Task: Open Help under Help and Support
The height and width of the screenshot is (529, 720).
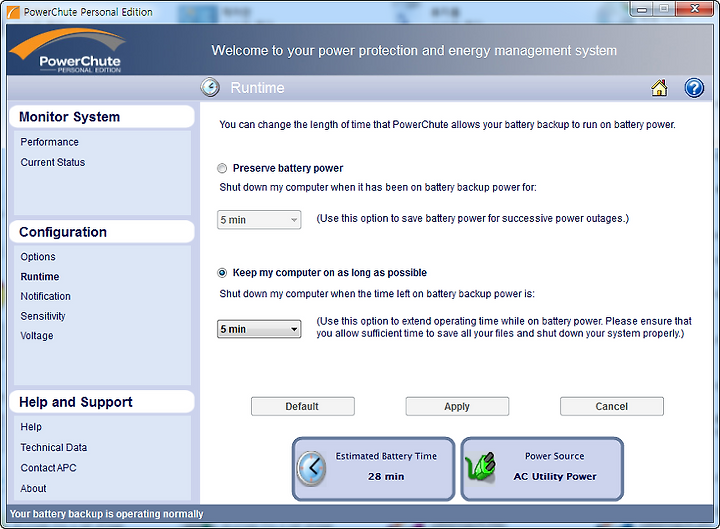Action: click(x=31, y=427)
